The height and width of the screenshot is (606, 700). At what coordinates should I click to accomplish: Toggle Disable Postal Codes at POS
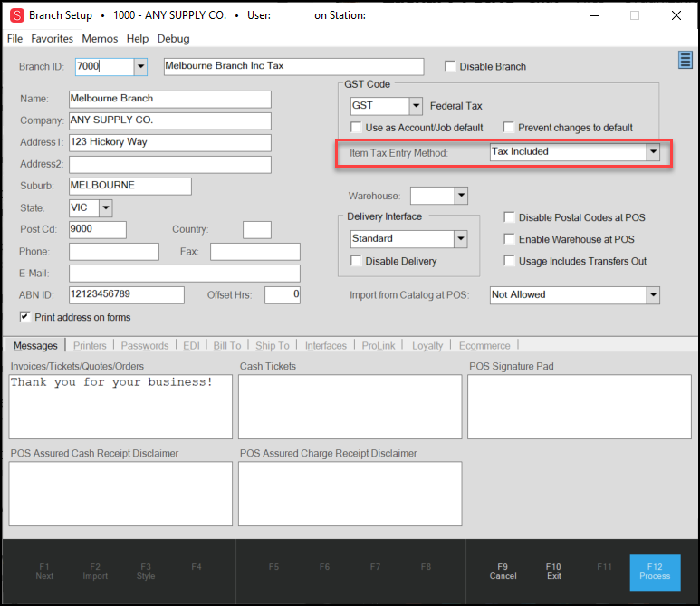point(509,217)
